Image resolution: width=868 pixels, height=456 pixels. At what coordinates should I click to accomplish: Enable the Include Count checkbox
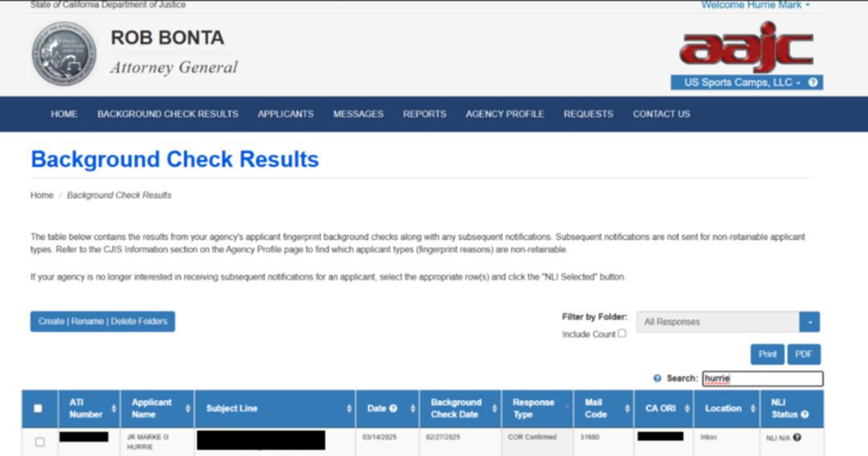(622, 334)
